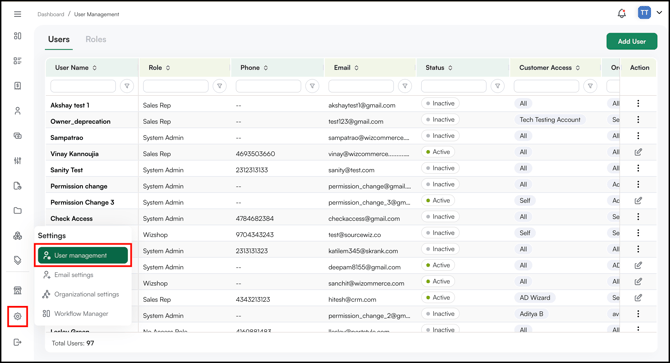
Task: Open Email settings in Settings menu
Action: (x=73, y=275)
